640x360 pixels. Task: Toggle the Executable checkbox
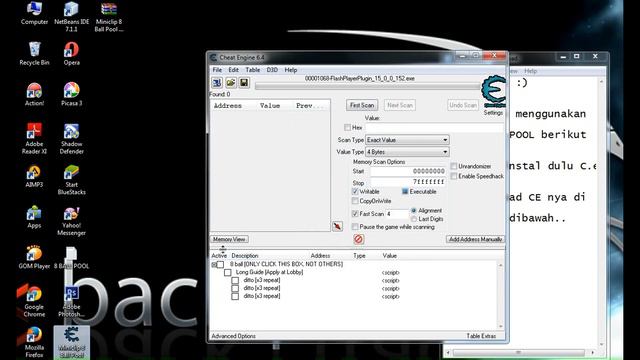405,191
